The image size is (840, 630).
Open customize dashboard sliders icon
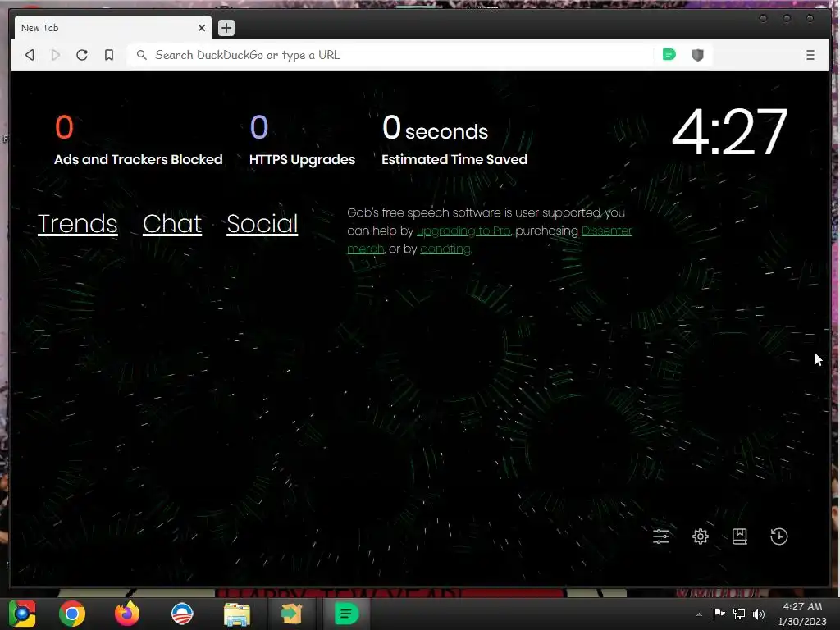click(661, 536)
